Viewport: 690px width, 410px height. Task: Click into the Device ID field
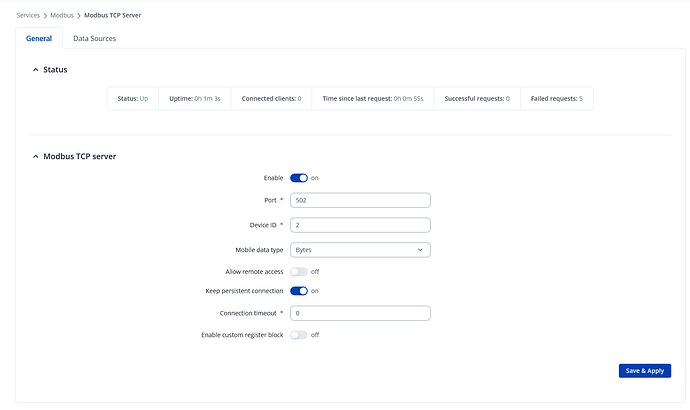tap(360, 225)
